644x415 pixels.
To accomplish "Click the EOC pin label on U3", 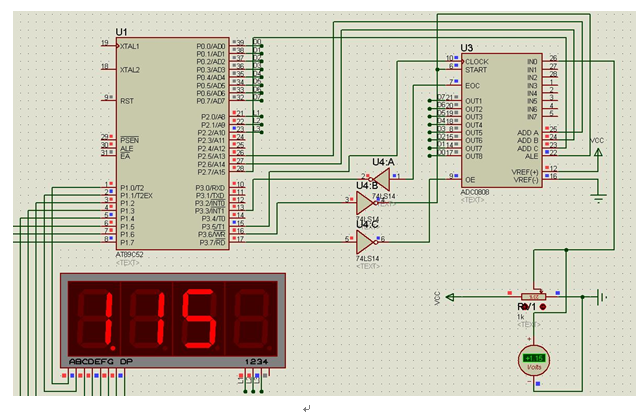I will pyautogui.click(x=472, y=85).
